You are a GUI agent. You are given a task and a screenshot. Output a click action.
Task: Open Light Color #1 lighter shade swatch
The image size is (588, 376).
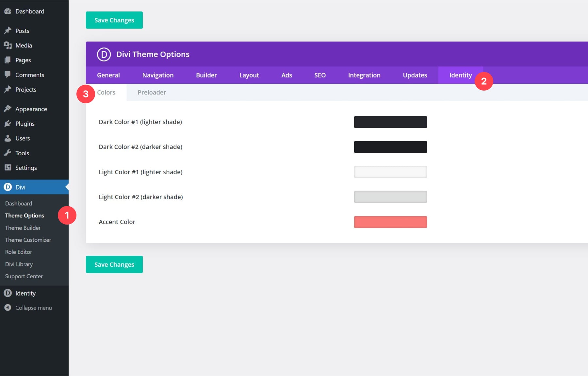click(x=390, y=172)
